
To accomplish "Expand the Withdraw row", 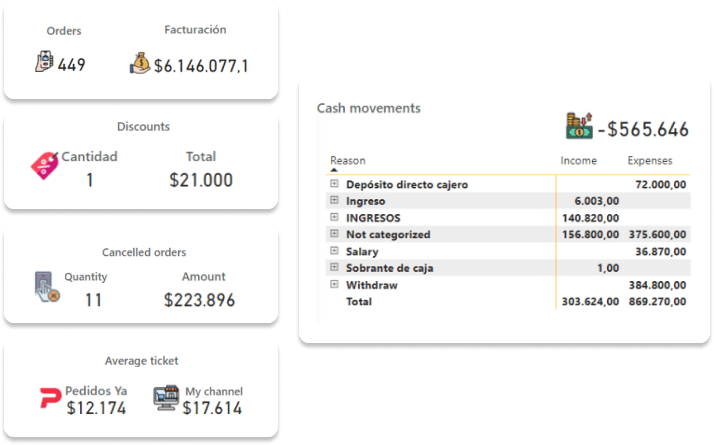I will click(x=334, y=285).
